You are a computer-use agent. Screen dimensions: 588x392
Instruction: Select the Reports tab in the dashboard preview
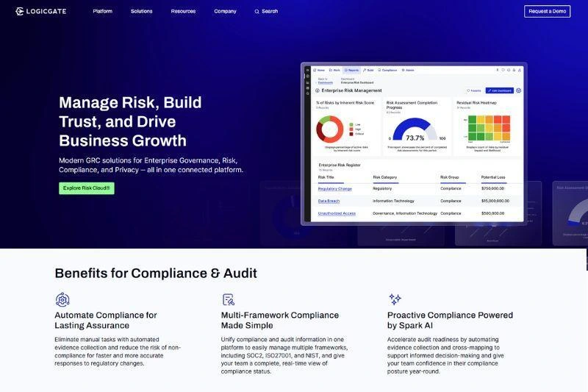[x=352, y=70]
